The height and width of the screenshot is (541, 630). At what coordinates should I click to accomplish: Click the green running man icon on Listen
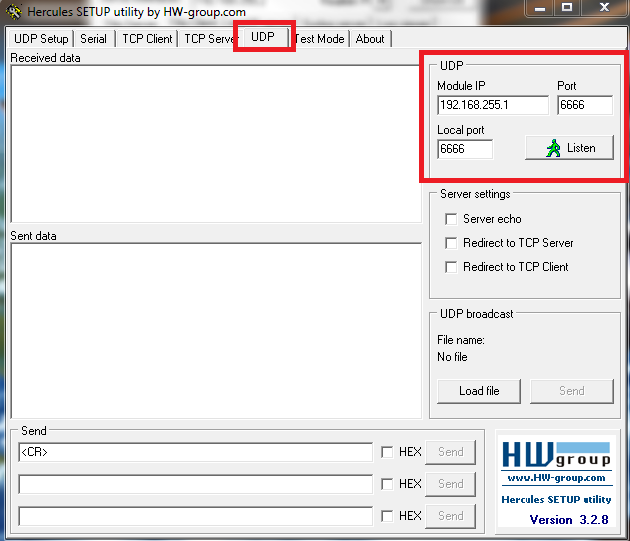[553, 148]
